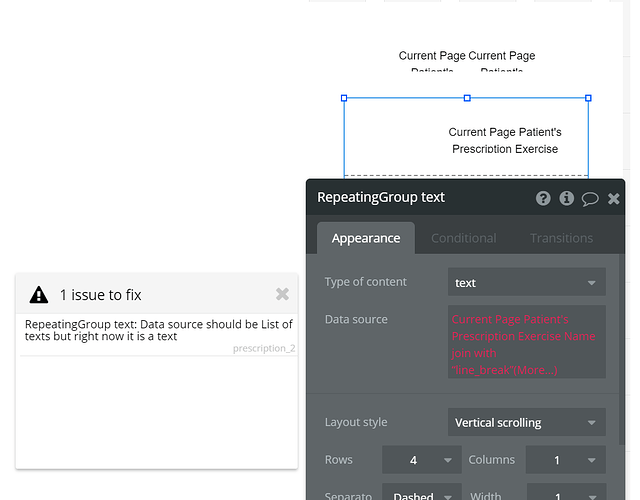Open the Rows count dropdown
The width and height of the screenshot is (640, 500).
[x=421, y=460]
